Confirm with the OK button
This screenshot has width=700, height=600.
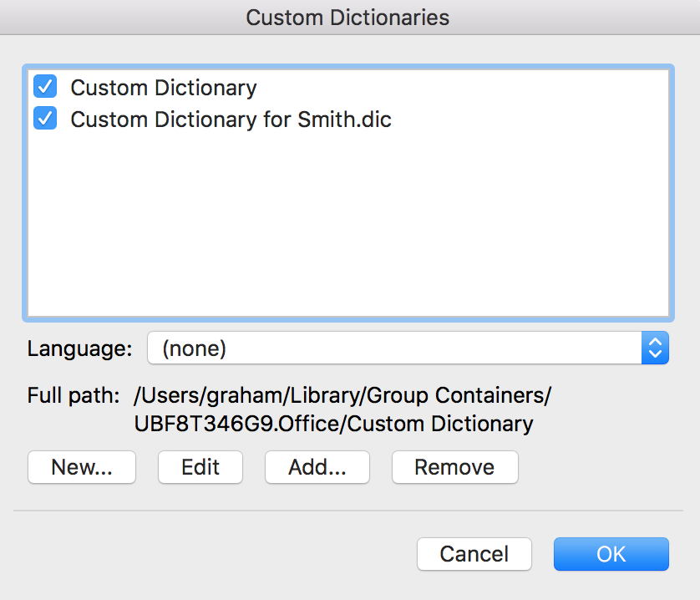(611, 554)
